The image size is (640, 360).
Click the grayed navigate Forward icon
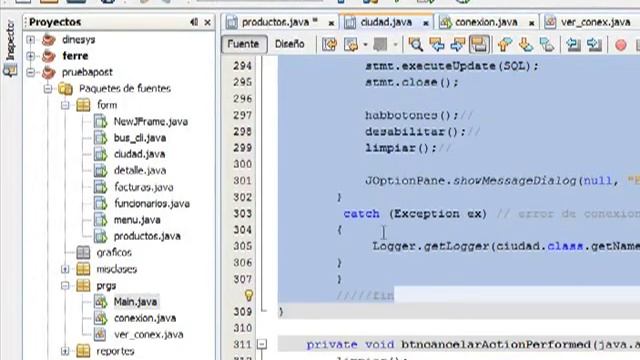(380, 44)
